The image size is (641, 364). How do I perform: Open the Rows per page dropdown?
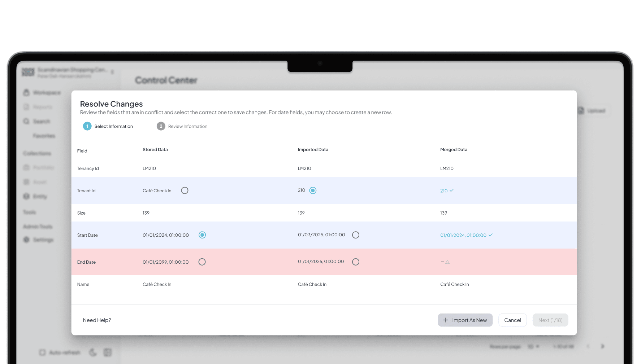click(533, 346)
